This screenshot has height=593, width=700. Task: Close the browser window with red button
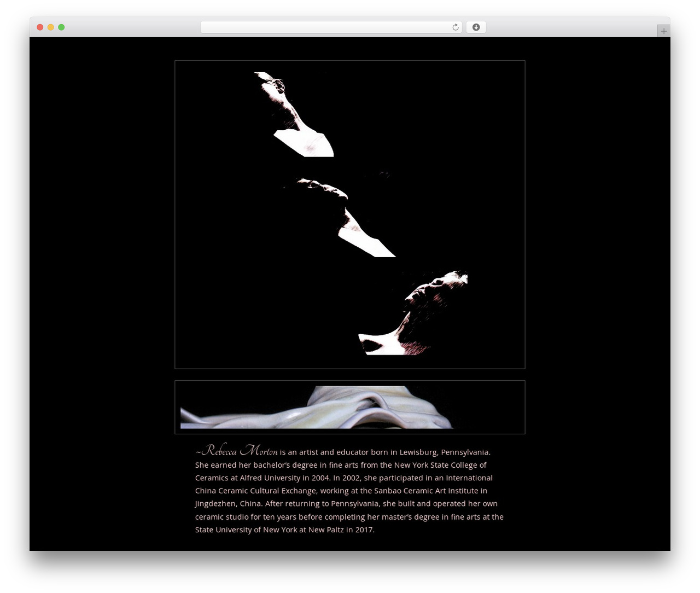click(x=40, y=27)
